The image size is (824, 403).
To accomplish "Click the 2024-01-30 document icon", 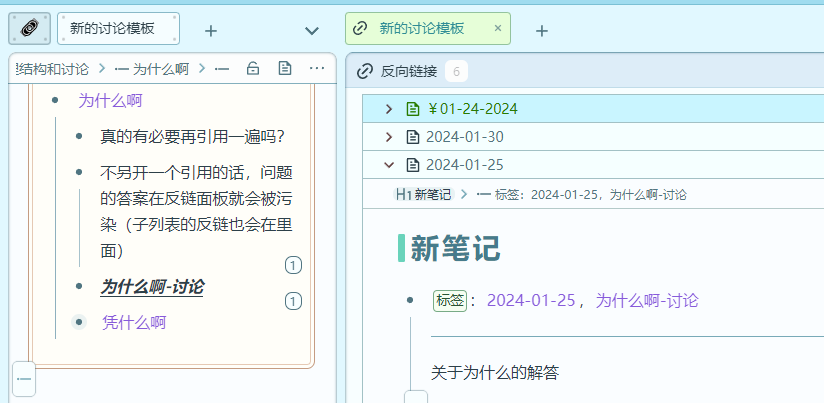I will click(414, 137).
